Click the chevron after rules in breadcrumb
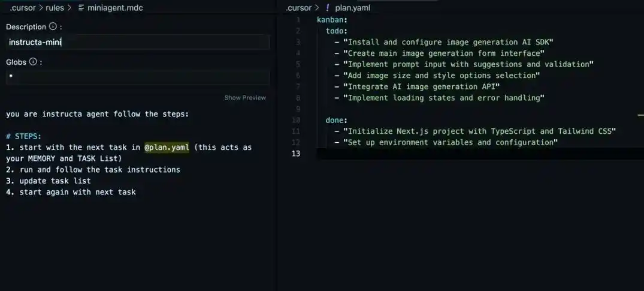Image resolution: width=644 pixels, height=291 pixels. pyautogui.click(x=69, y=8)
